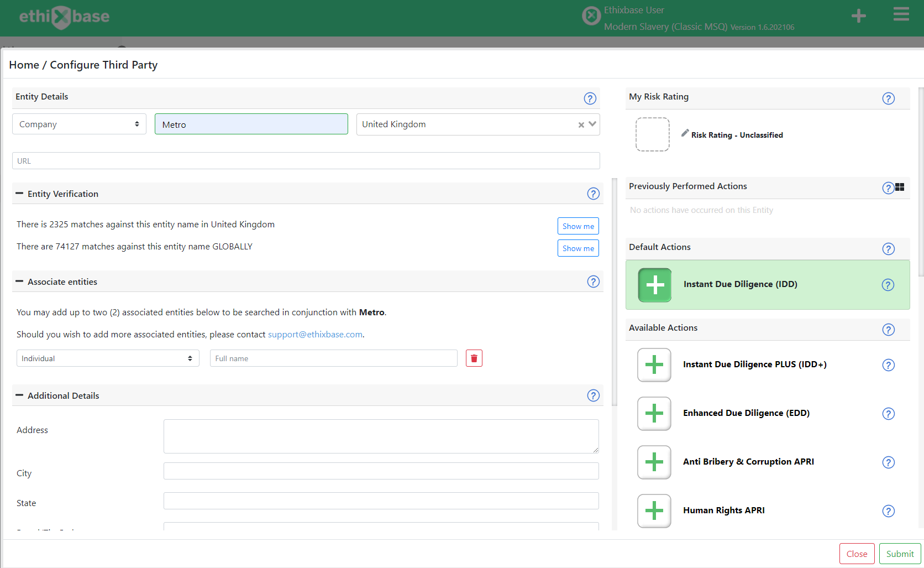The height and width of the screenshot is (568, 924).
Task: Click the Full name input field
Action: [x=334, y=358]
